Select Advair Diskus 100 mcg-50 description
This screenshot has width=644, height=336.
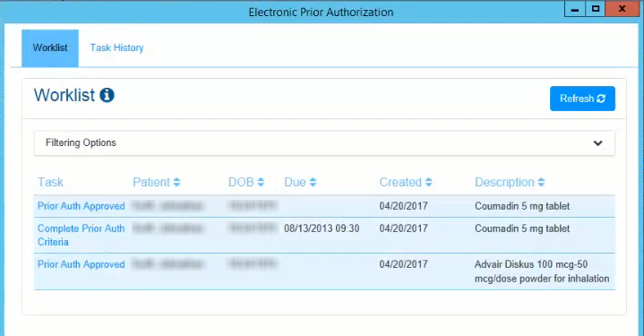(542, 271)
